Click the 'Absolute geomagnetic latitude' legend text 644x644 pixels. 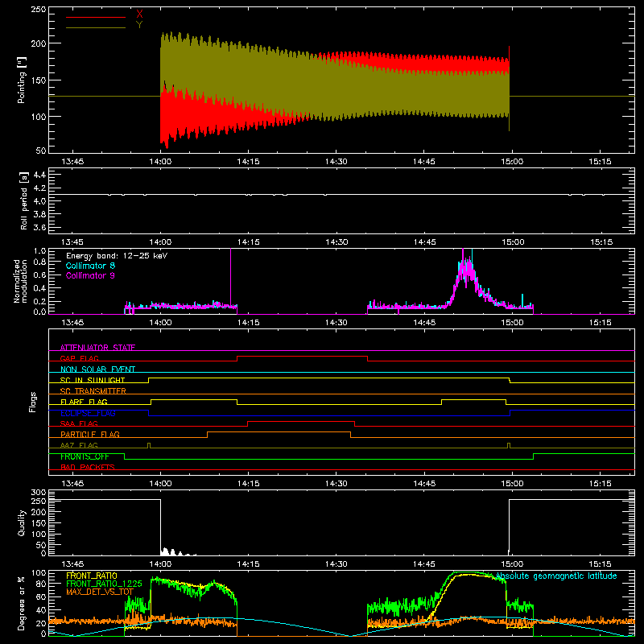[556, 576]
